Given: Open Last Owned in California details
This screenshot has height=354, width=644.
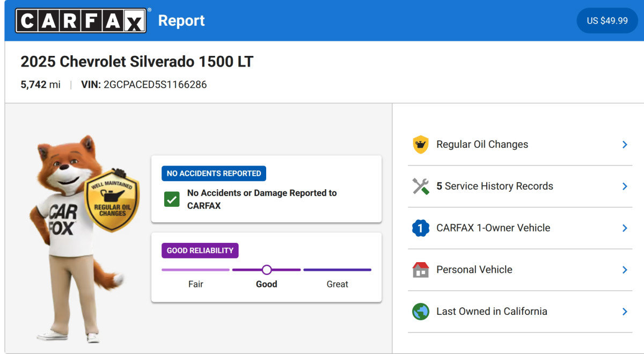Looking at the screenshot, I should pos(520,312).
